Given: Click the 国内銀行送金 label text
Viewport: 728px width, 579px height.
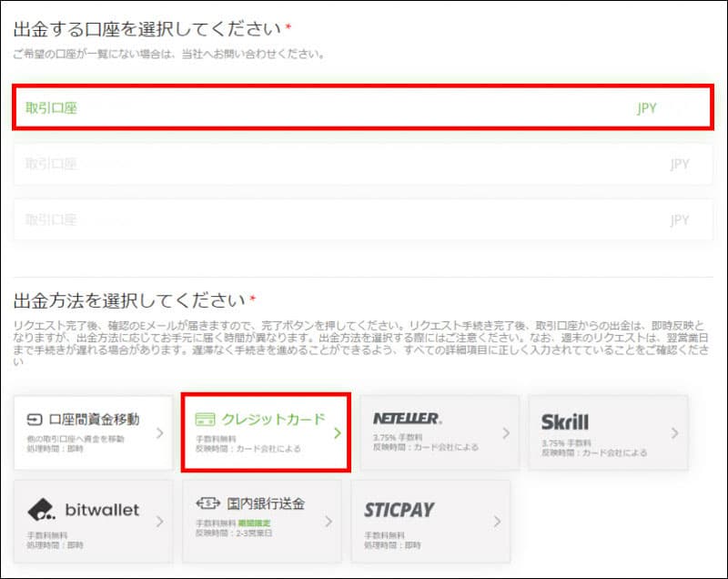Looking at the screenshot, I should pyautogui.click(x=268, y=504).
